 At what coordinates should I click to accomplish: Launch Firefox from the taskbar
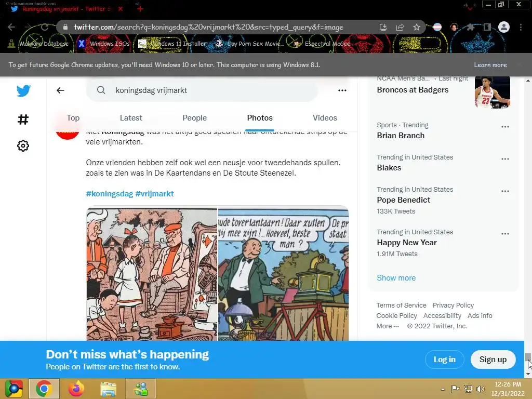coord(76,389)
